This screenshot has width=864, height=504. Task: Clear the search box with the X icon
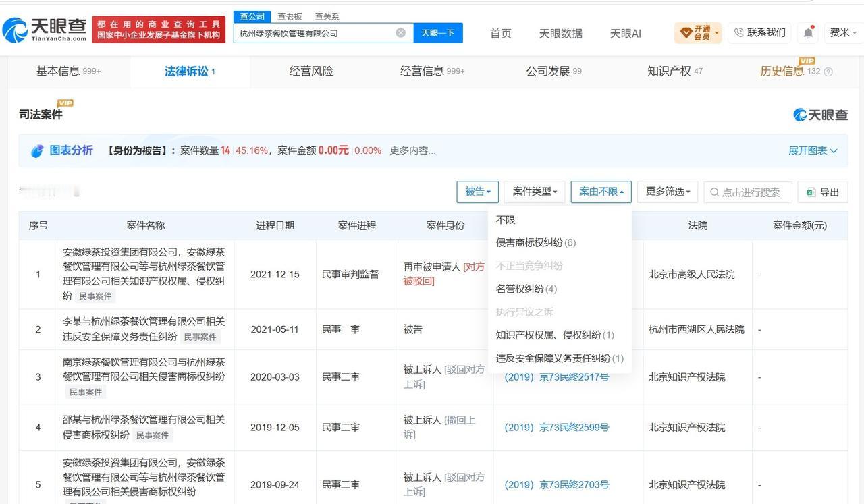click(x=400, y=32)
